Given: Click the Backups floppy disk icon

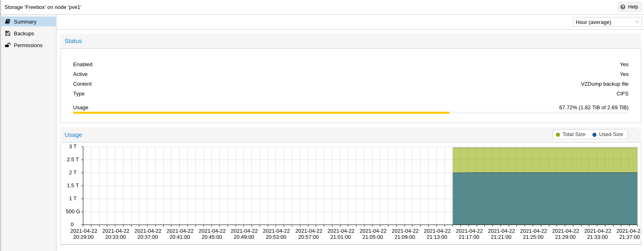Looking at the screenshot, I should pos(8,33).
